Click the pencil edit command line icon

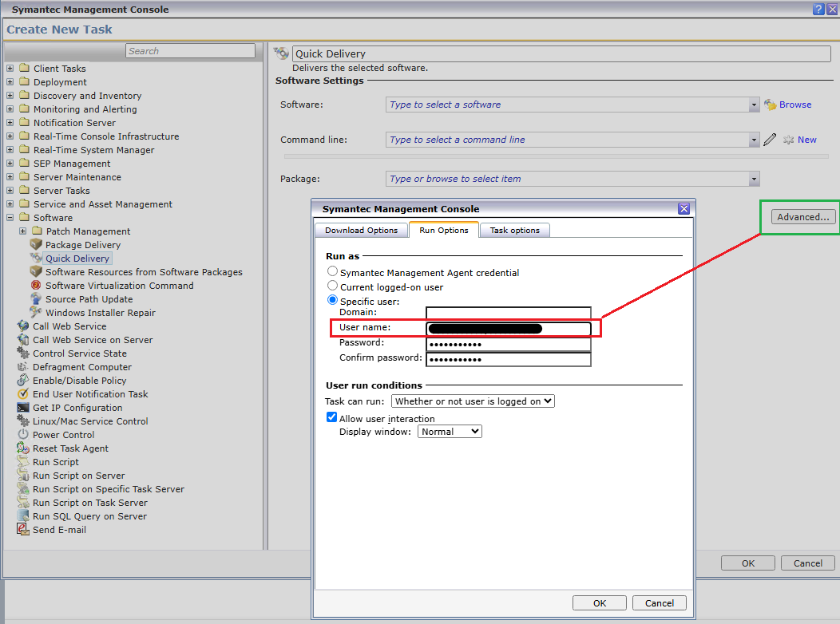[770, 140]
